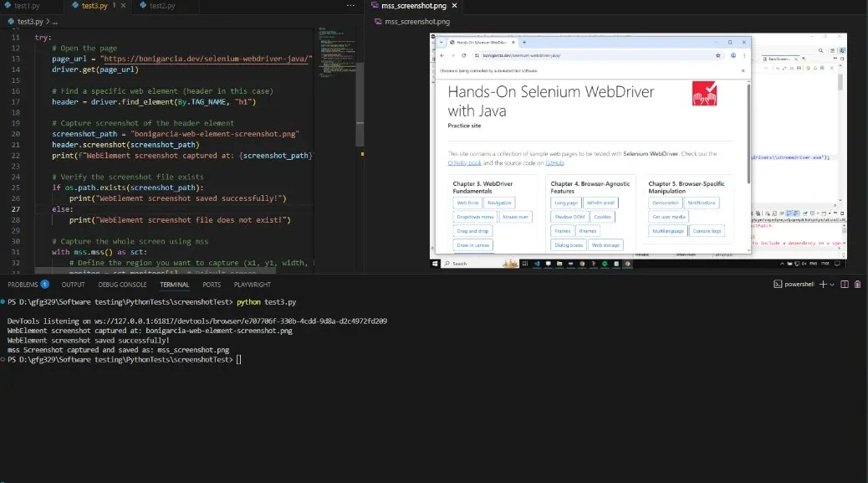The image size is (868, 483).
Task: Click the 'Dropdown menu' button in preview
Action: click(x=475, y=217)
